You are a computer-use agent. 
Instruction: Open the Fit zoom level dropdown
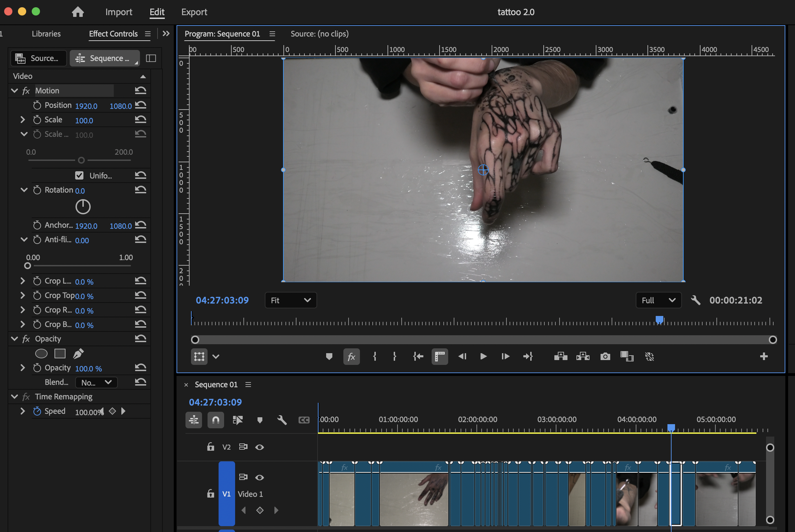tap(291, 300)
